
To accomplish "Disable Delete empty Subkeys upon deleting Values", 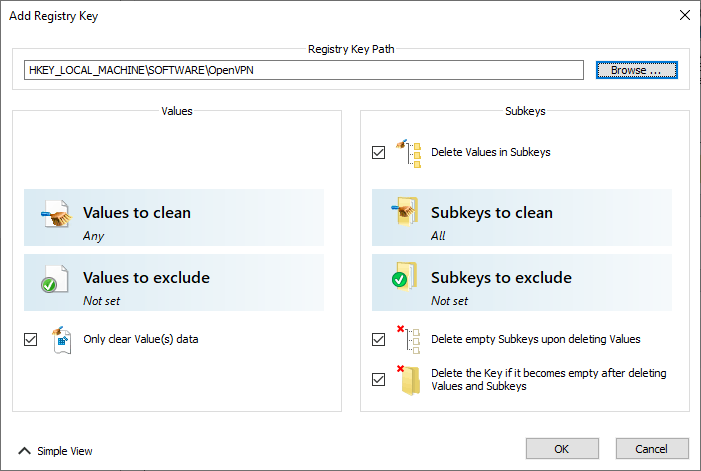I will pyautogui.click(x=378, y=340).
